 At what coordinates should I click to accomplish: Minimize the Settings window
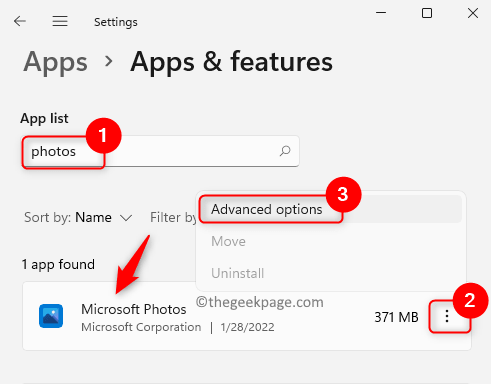381,13
